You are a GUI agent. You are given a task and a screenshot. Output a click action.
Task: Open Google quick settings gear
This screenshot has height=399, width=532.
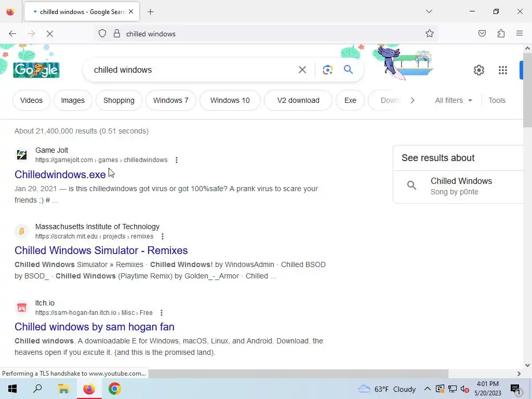(x=478, y=70)
